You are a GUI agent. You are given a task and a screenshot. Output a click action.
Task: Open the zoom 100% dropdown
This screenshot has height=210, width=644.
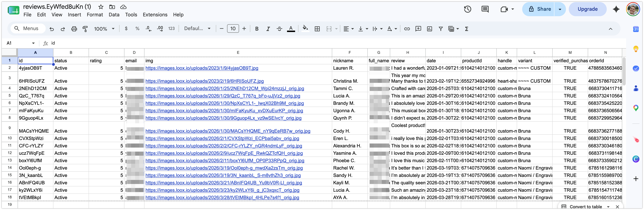click(104, 29)
